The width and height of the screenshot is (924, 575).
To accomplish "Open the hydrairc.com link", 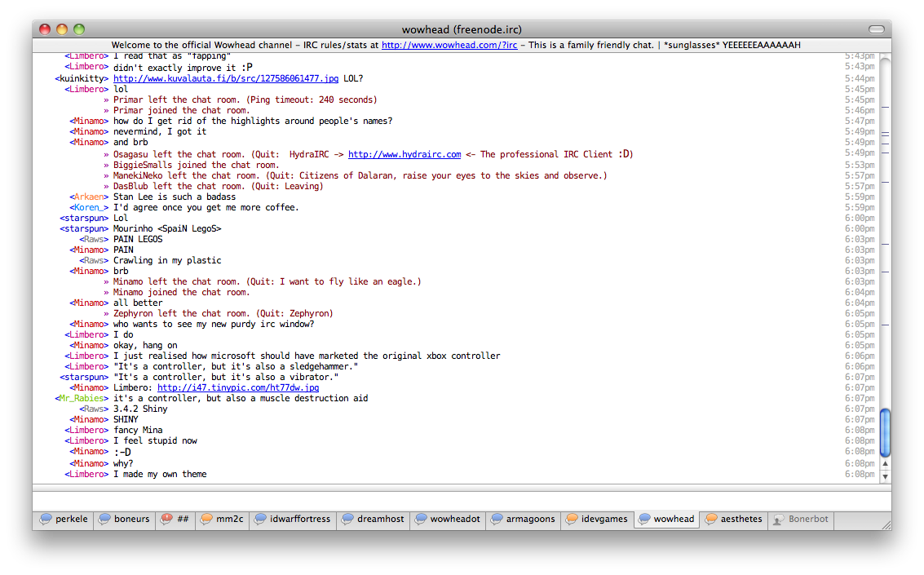I will point(404,154).
